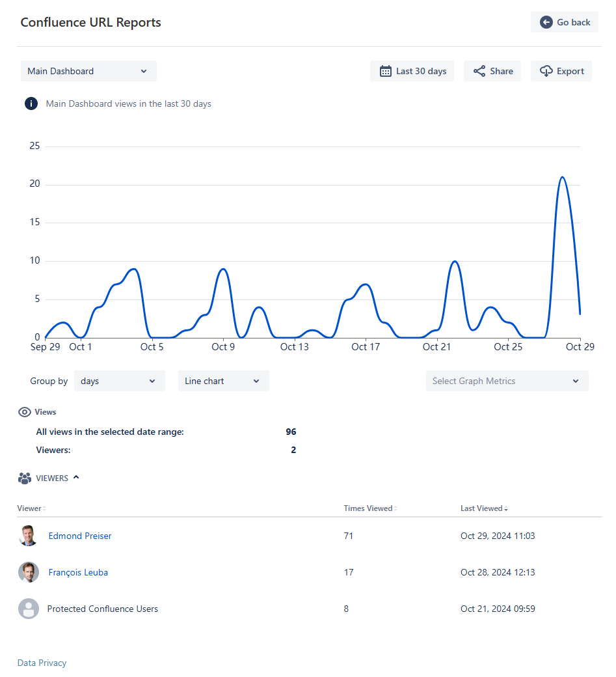Click the calendar icon for date range
616x677 pixels.
point(385,71)
